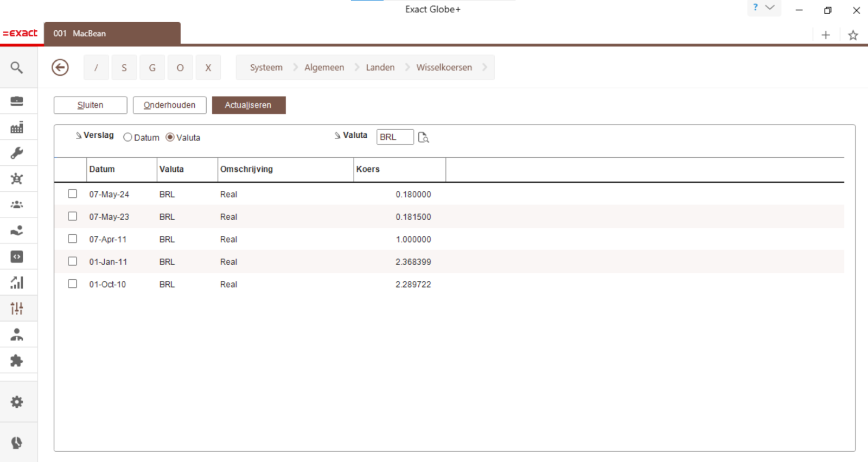This screenshot has height=462, width=868.
Task: Open the factory icon in sidebar
Action: [x=17, y=127]
